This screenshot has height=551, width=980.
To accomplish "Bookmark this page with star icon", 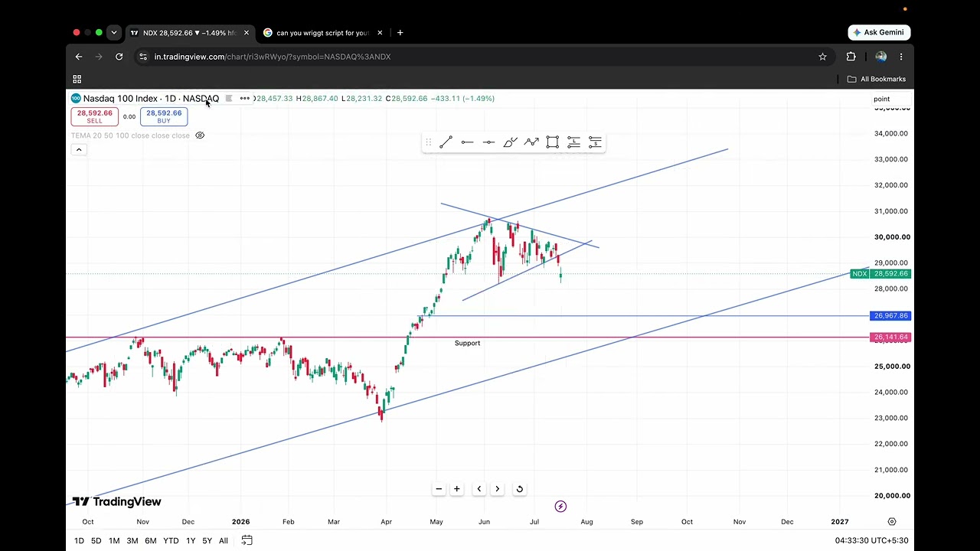I will (822, 57).
